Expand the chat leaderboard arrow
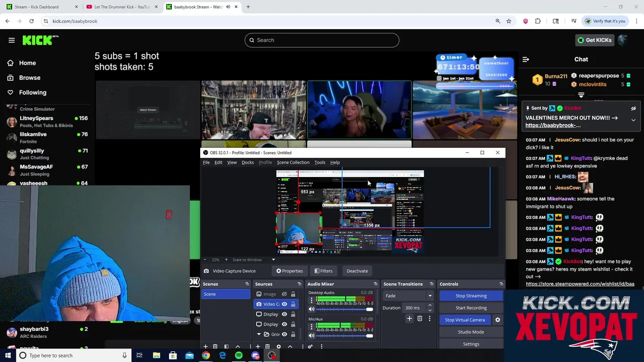644x362 pixels. coord(581,95)
